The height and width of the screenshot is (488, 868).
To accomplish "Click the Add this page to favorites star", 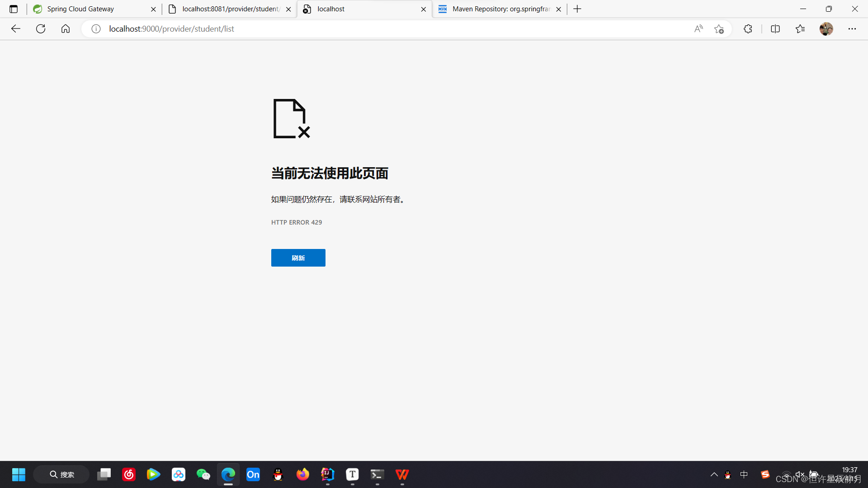I will pyautogui.click(x=719, y=28).
